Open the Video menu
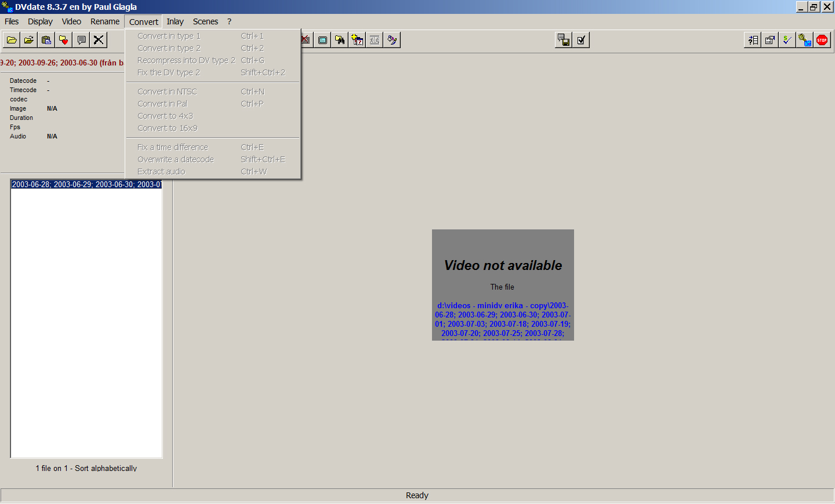 click(71, 21)
